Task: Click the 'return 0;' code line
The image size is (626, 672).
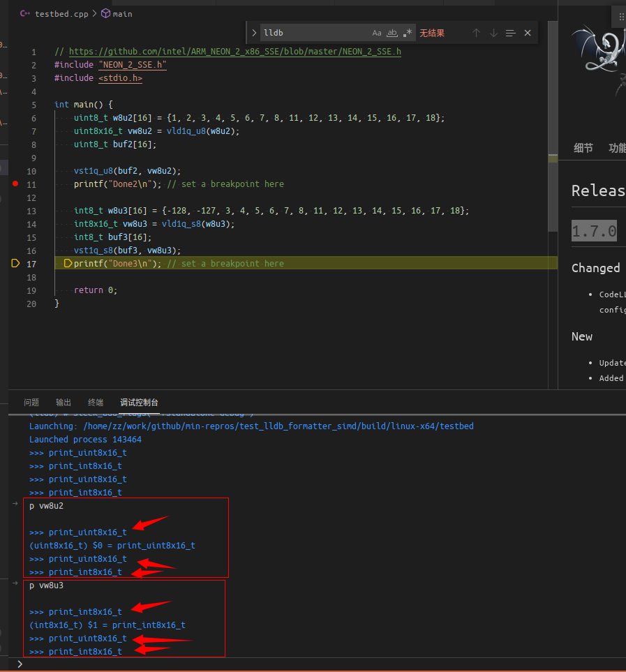Action: coord(96,290)
